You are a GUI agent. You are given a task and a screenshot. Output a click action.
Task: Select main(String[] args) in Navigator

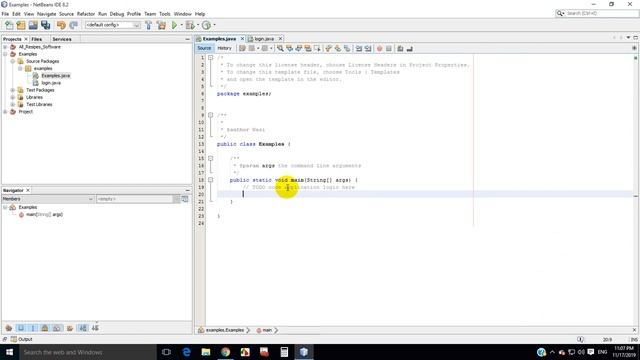point(44,215)
